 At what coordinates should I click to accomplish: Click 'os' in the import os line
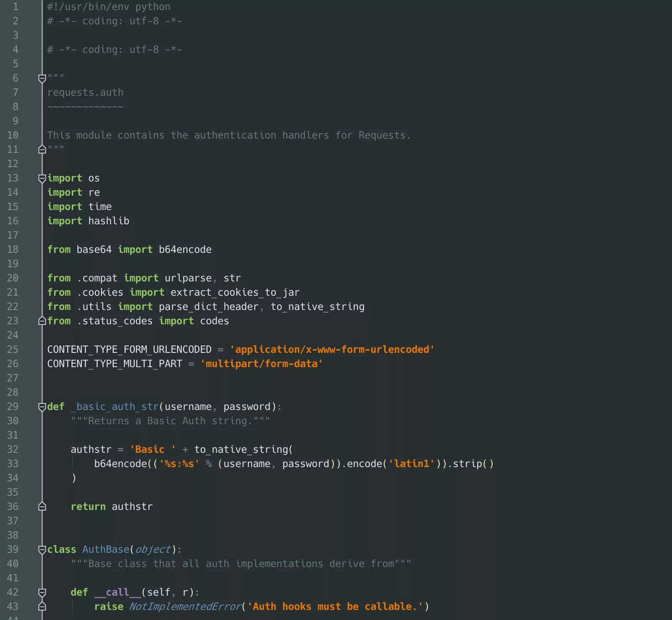(x=94, y=178)
